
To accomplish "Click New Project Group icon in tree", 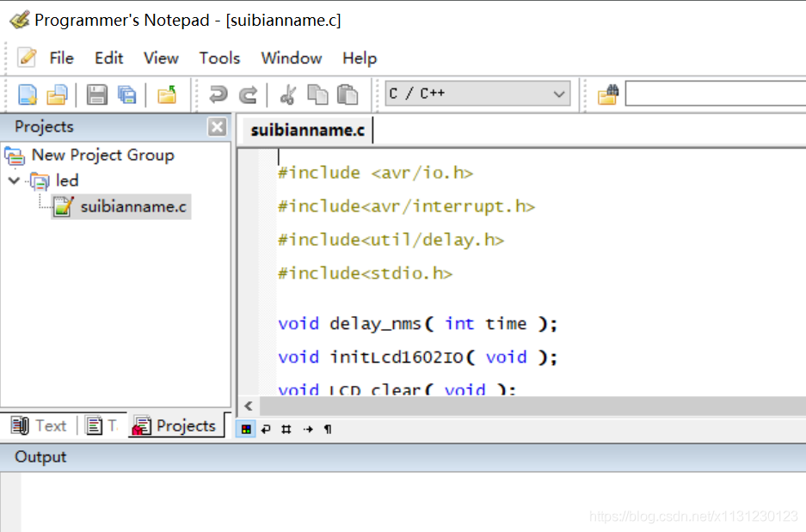I will [x=15, y=156].
